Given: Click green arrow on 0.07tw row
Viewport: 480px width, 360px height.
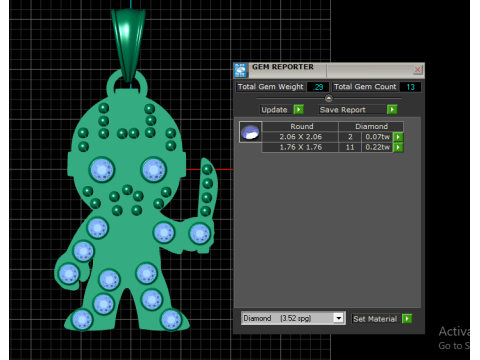Looking at the screenshot, I should click(x=398, y=137).
